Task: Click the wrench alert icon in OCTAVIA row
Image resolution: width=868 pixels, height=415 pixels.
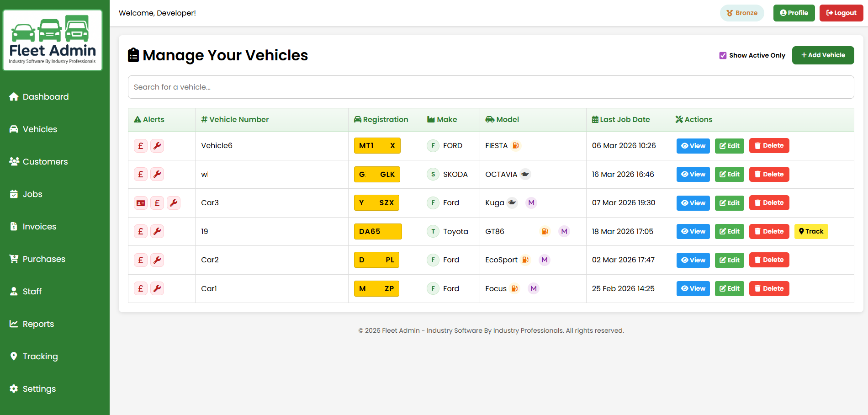Action: 157,174
